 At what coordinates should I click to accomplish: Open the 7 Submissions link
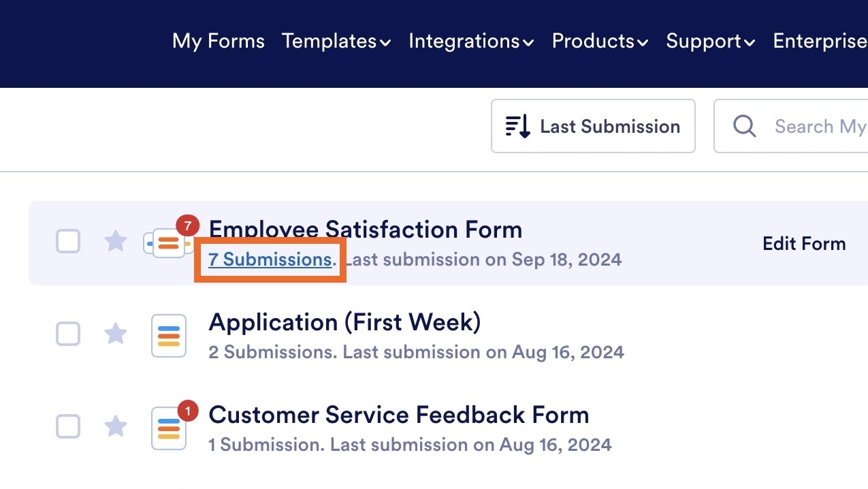(x=270, y=259)
